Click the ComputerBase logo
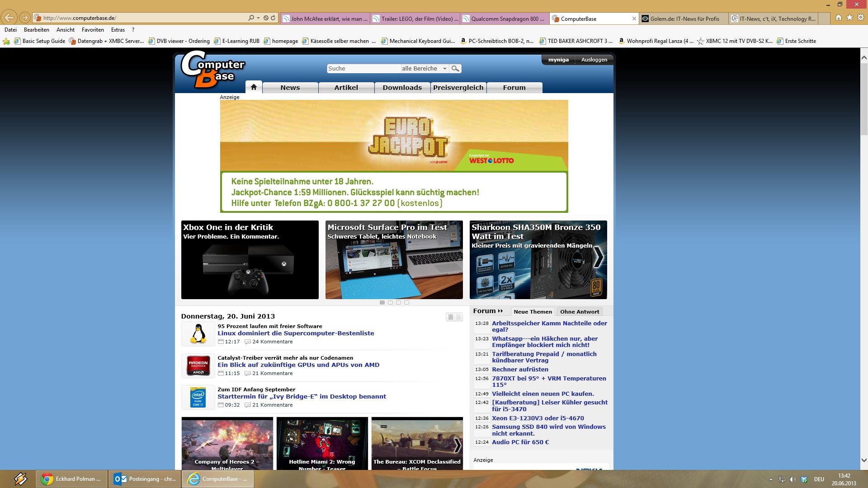The height and width of the screenshot is (488, 868). pos(212,69)
